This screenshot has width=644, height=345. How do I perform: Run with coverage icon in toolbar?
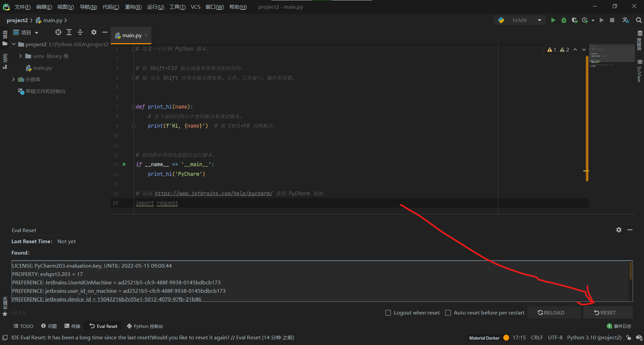pyautogui.click(x=575, y=20)
